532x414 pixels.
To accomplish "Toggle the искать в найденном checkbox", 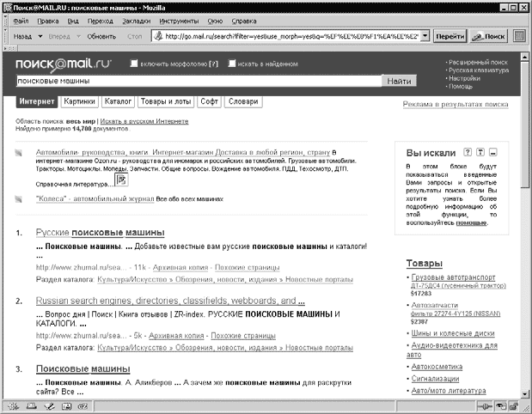I will [x=232, y=64].
